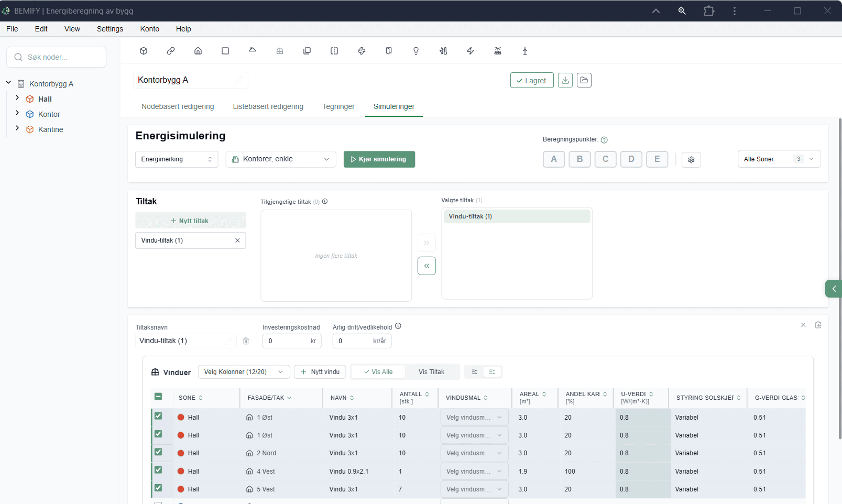Open the Kontorer, enkle building type dropdown
The height and width of the screenshot is (504, 842).
[x=281, y=159]
